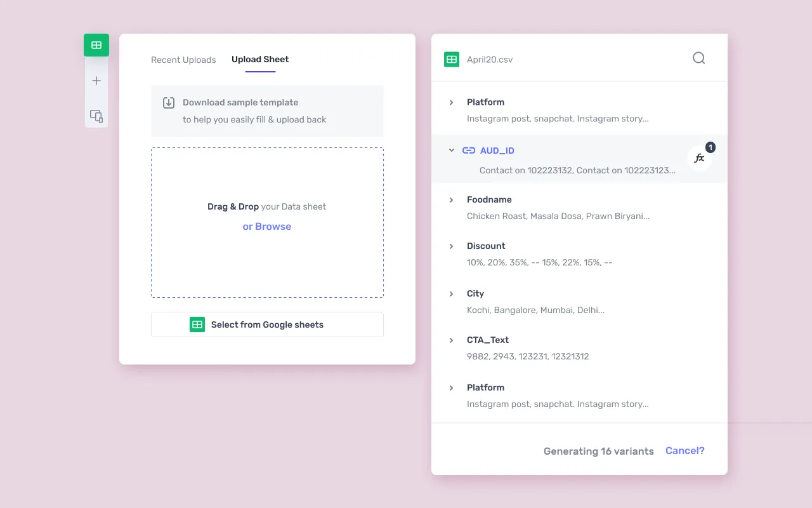Click the Select from Google sheets button
The height and width of the screenshot is (508, 812).
pyautogui.click(x=267, y=324)
